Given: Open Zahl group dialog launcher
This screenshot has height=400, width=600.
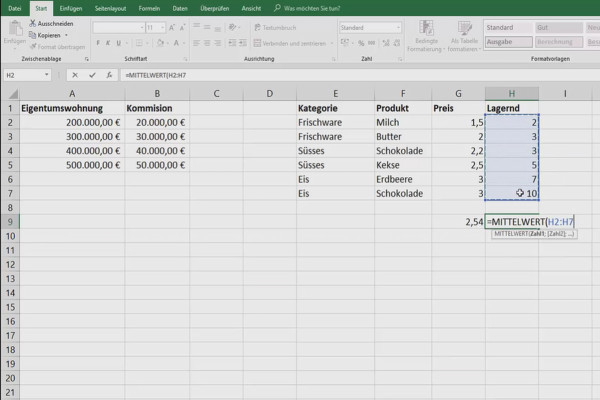Looking at the screenshot, I should (x=400, y=59).
